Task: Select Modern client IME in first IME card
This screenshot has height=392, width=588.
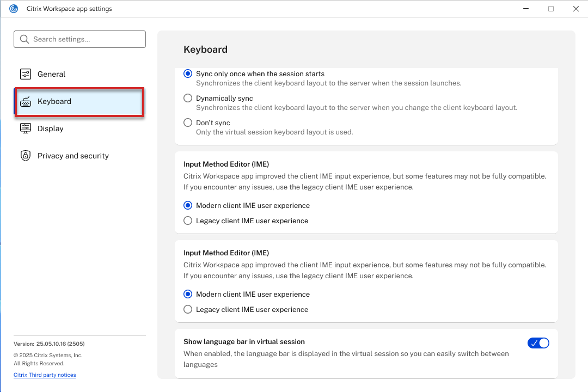Action: coord(188,206)
